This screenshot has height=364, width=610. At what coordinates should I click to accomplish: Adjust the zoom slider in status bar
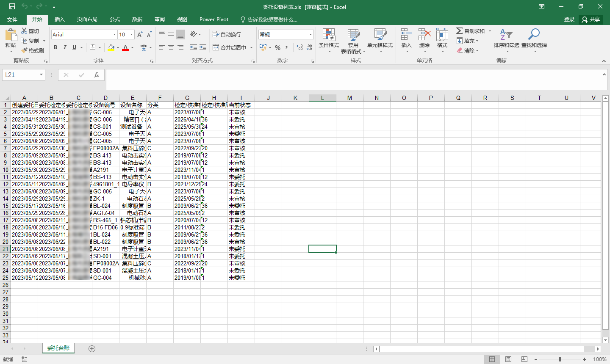(x=560, y=359)
